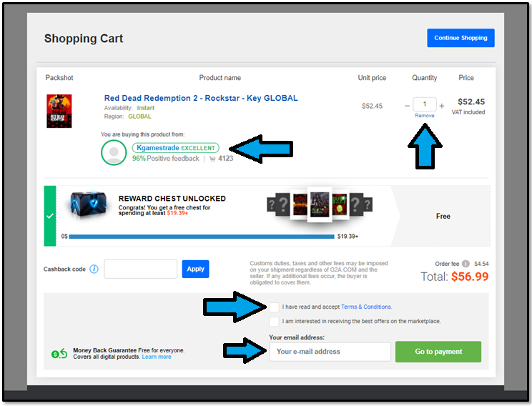Click the Continue Shopping button

pyautogui.click(x=460, y=38)
